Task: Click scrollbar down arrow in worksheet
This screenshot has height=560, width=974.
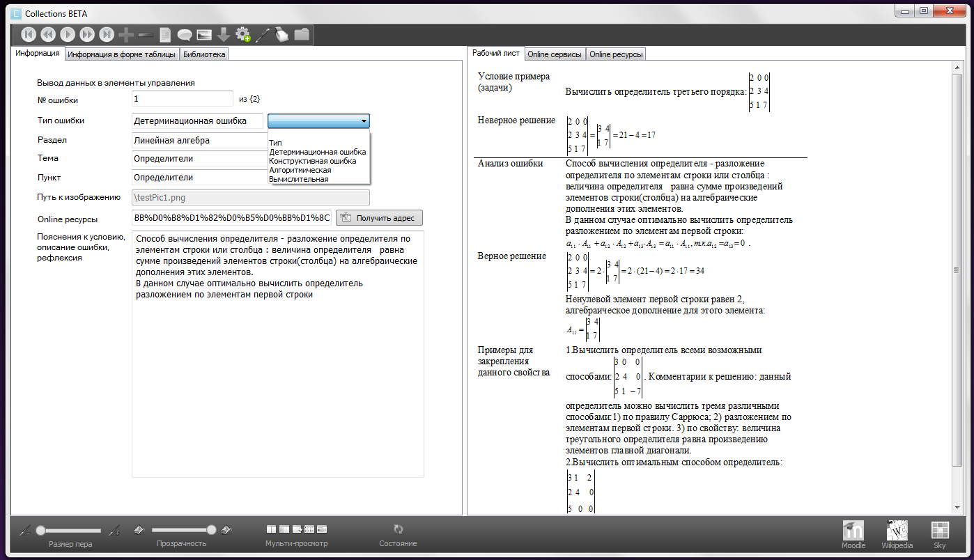Action: tap(957, 508)
